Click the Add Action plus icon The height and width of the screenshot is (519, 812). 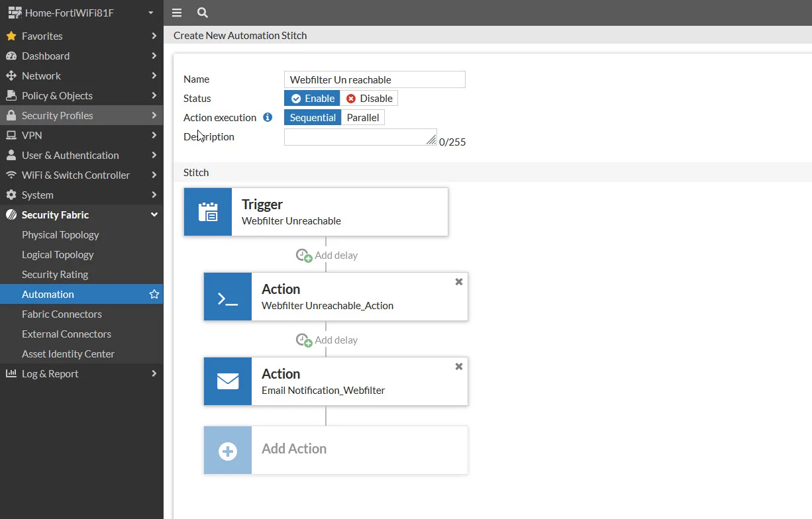coord(228,451)
